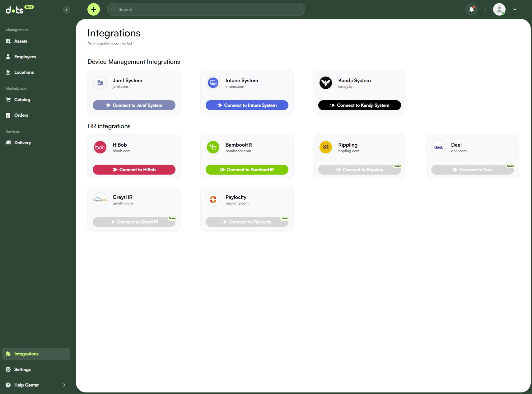Collapse the sidebar with the chevron button
The height and width of the screenshot is (394, 532).
(x=66, y=10)
